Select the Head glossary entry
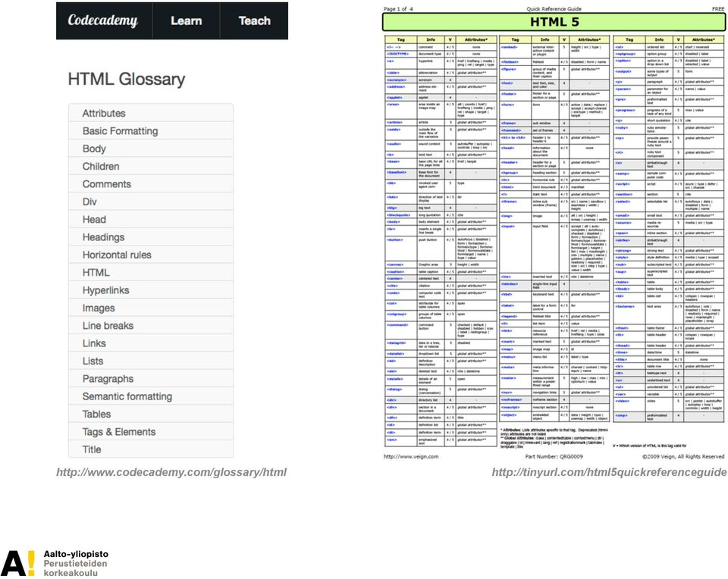Viewport: 728px width, 579px height. (x=151, y=219)
